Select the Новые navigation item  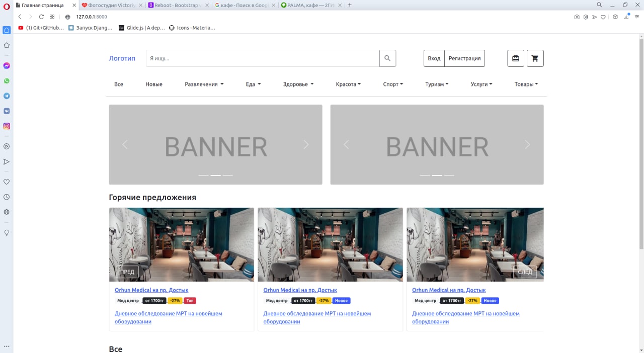pyautogui.click(x=153, y=84)
